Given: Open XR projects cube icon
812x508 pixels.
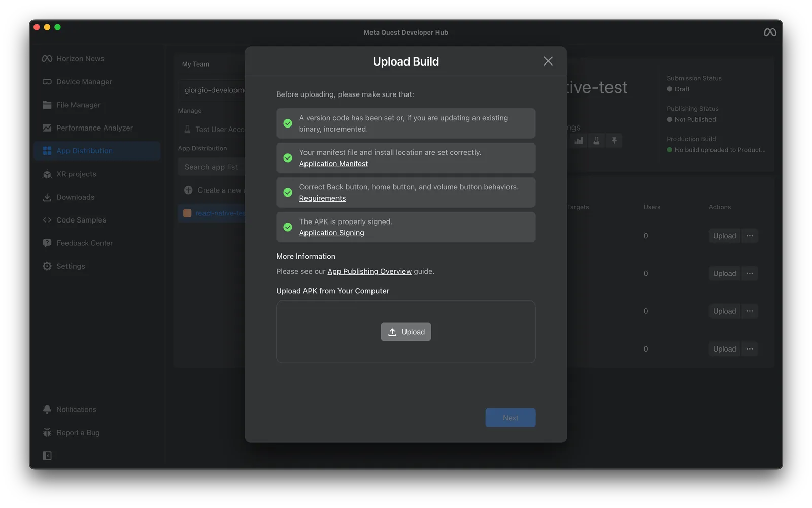Looking at the screenshot, I should pyautogui.click(x=47, y=174).
